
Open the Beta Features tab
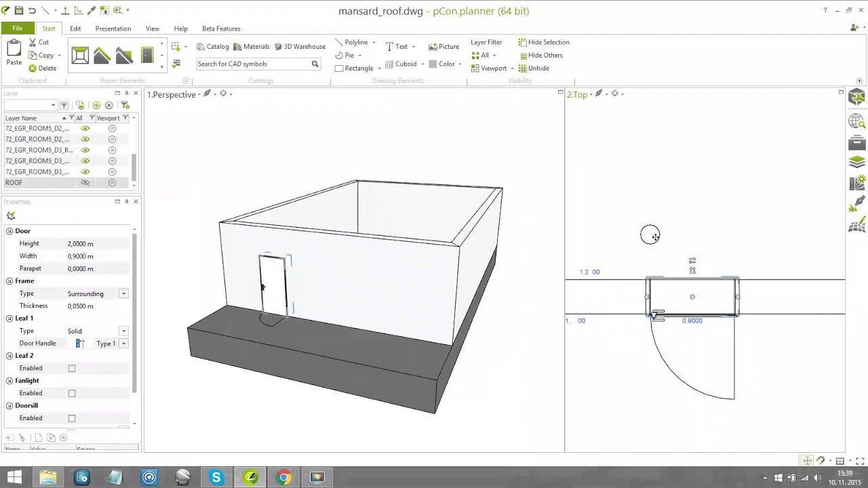(x=221, y=28)
